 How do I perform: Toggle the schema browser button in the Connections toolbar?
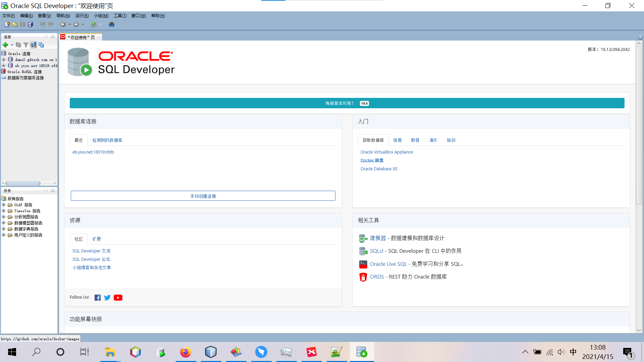click(34, 45)
